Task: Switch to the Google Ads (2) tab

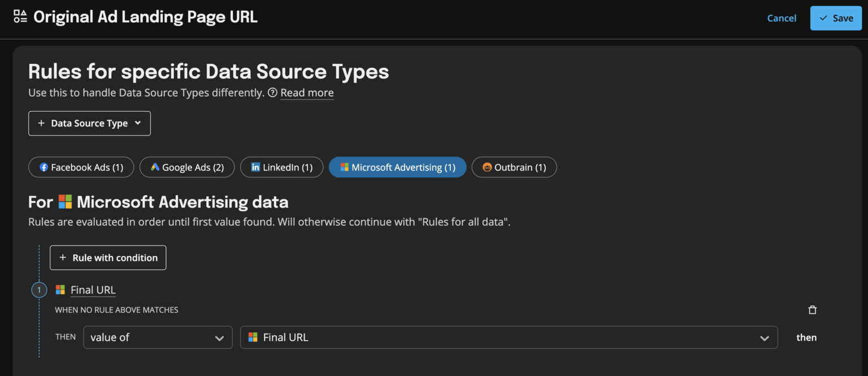Action: pos(187,168)
